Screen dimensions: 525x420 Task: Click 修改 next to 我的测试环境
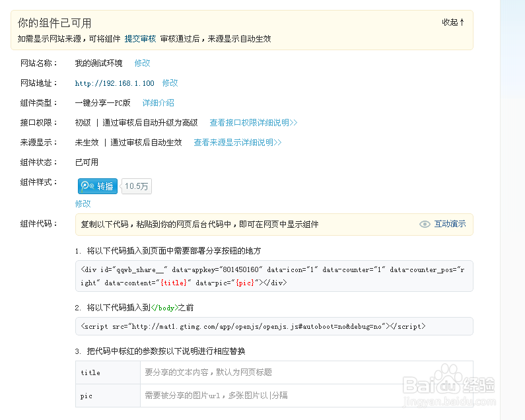pos(142,63)
